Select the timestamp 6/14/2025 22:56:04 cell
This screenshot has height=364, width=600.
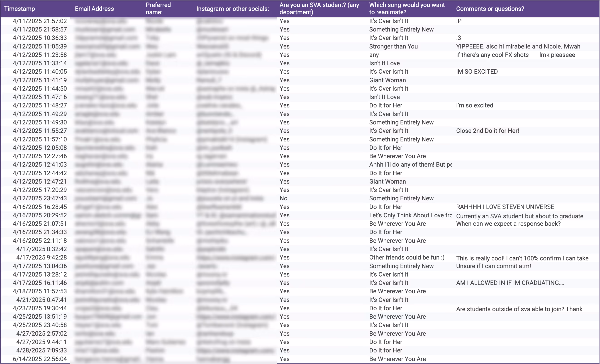40,359
